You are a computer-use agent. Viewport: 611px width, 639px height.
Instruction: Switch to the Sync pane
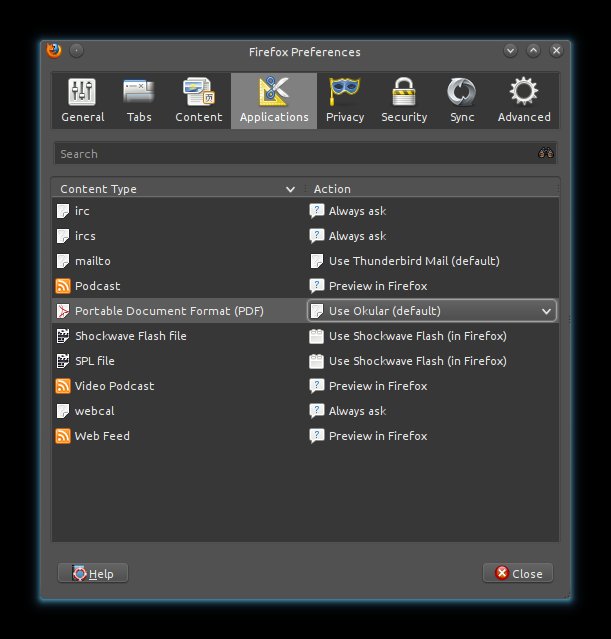[462, 101]
